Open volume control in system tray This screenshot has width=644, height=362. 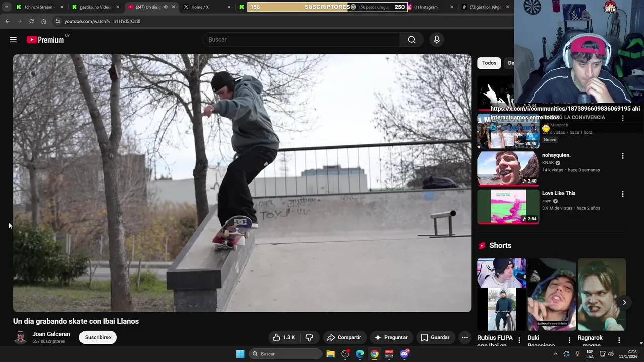tap(611, 354)
